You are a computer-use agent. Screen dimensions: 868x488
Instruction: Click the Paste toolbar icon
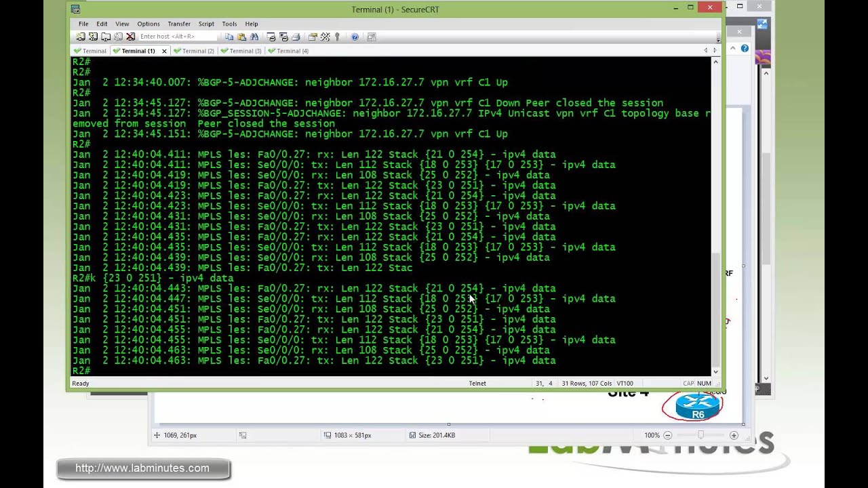point(241,37)
